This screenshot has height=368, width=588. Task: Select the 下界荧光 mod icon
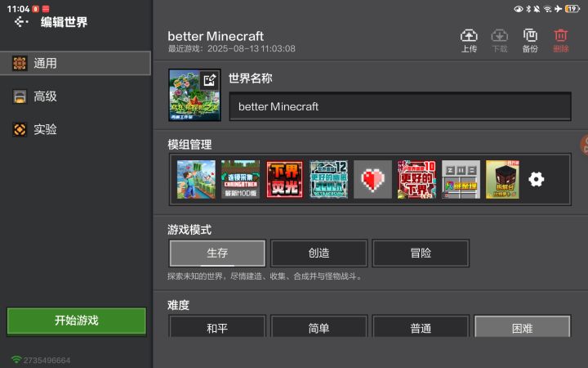[285, 179]
